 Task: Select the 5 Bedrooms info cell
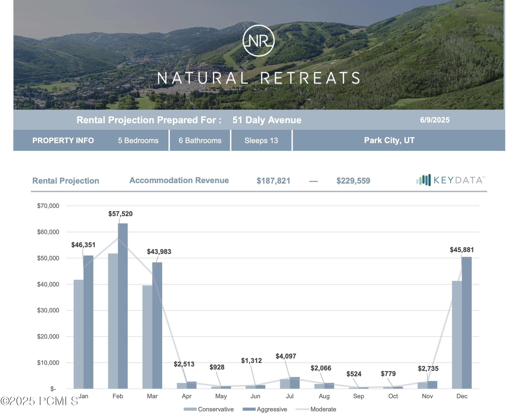click(x=138, y=140)
